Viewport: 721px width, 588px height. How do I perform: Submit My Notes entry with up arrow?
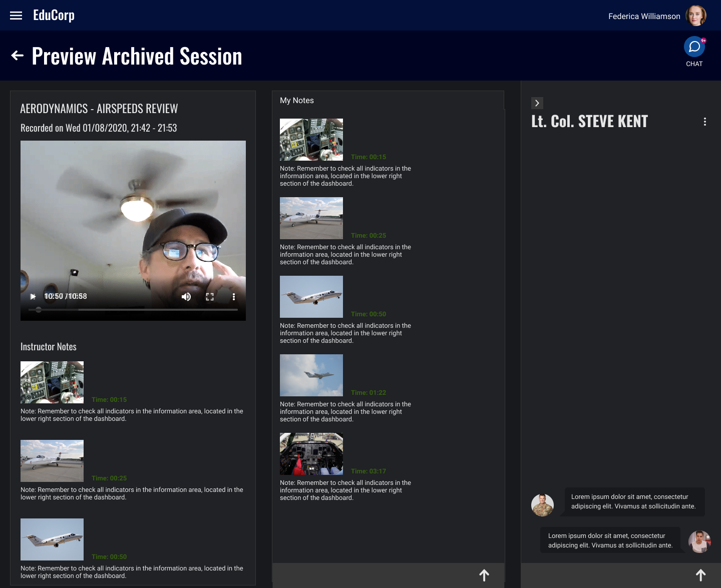(x=484, y=575)
